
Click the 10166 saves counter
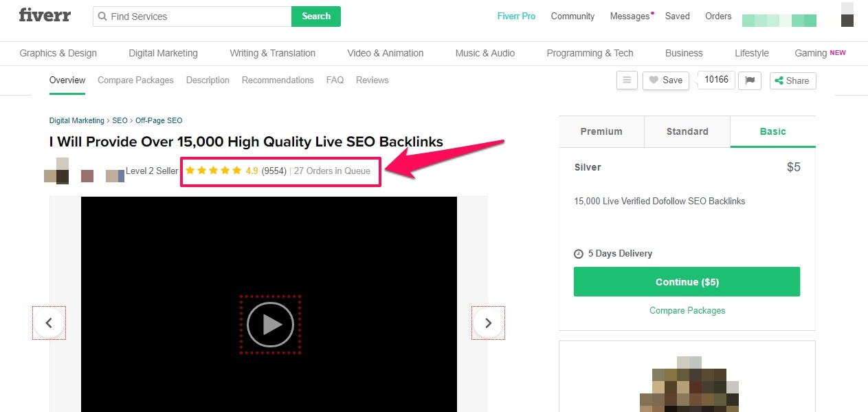(x=716, y=80)
